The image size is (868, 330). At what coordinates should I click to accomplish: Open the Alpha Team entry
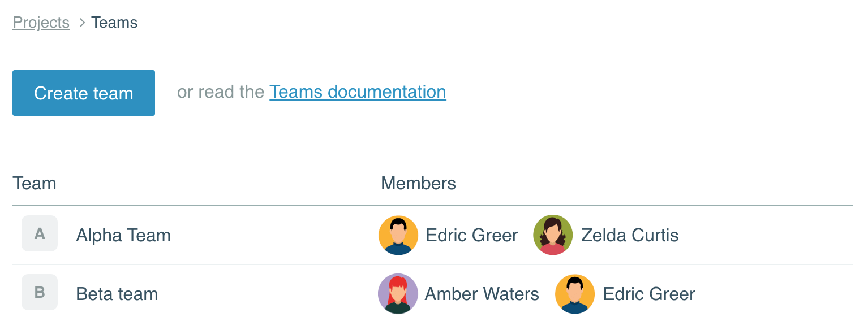(x=123, y=235)
